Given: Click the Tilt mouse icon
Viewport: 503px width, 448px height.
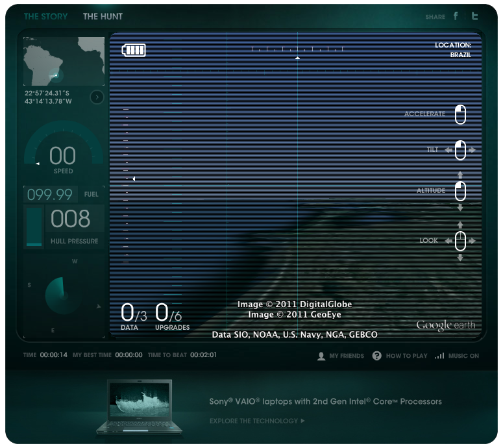Looking at the screenshot, I should (x=460, y=150).
